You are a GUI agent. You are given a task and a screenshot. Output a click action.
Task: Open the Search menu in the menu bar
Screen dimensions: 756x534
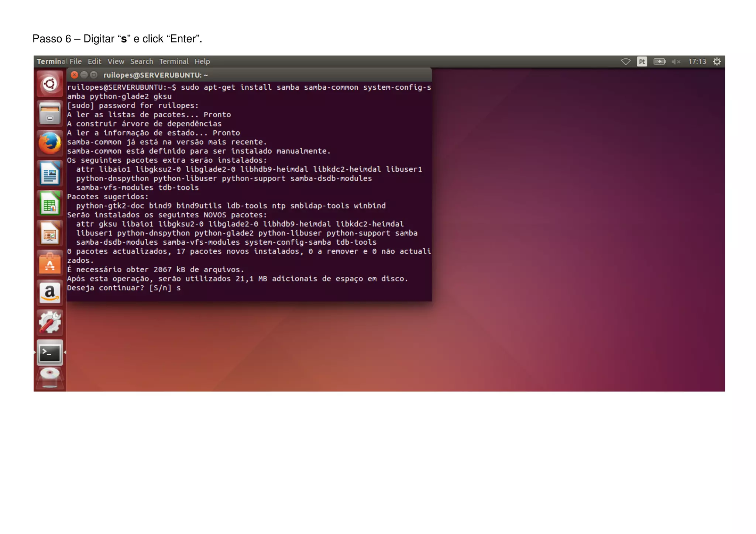(x=141, y=62)
